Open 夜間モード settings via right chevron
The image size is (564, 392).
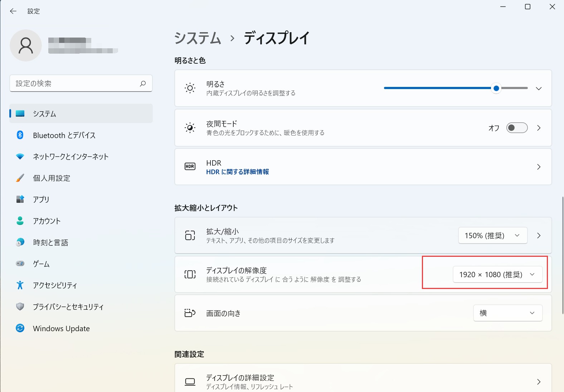click(539, 128)
